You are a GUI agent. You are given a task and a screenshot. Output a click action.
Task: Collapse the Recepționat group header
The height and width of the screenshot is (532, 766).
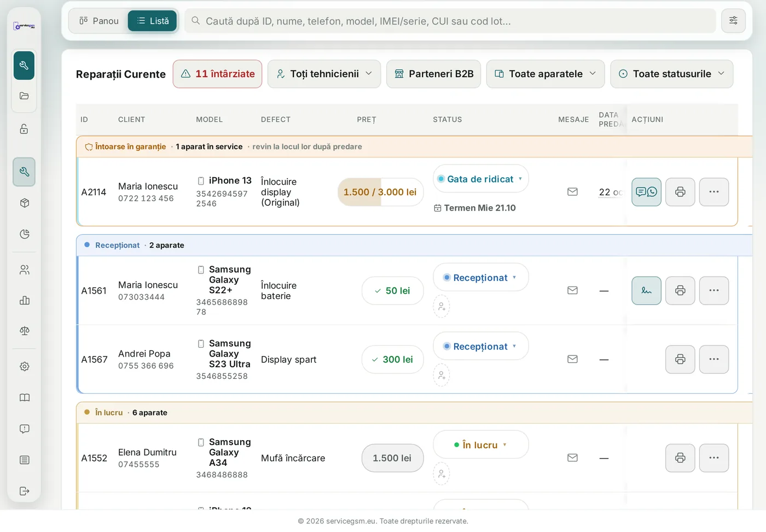point(414,245)
